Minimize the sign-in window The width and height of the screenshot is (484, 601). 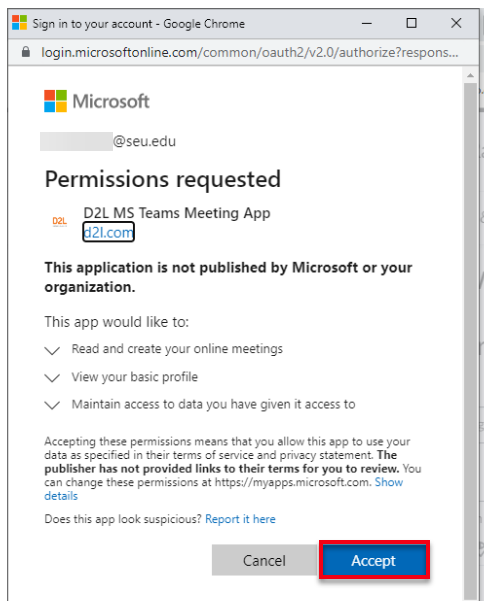pos(367,23)
